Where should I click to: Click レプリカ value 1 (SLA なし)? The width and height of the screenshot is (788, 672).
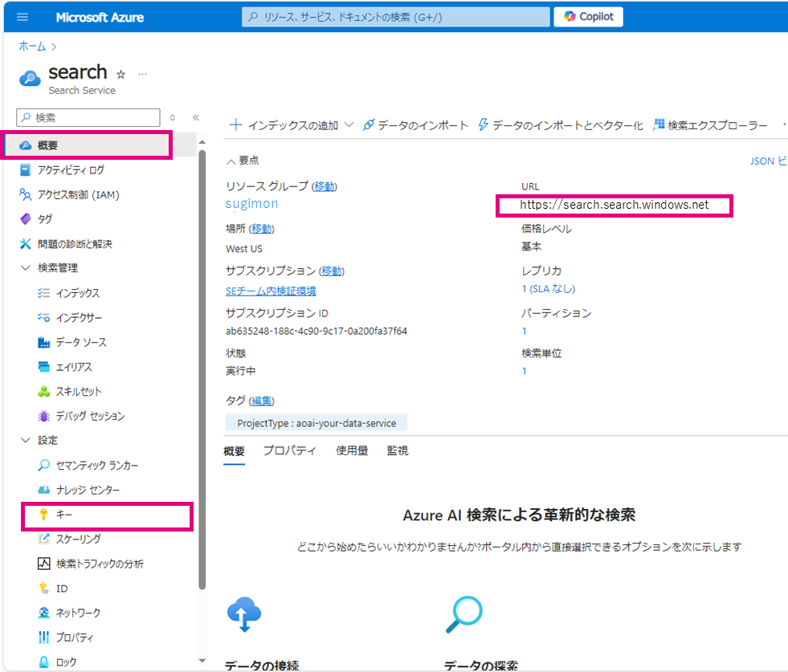549,289
